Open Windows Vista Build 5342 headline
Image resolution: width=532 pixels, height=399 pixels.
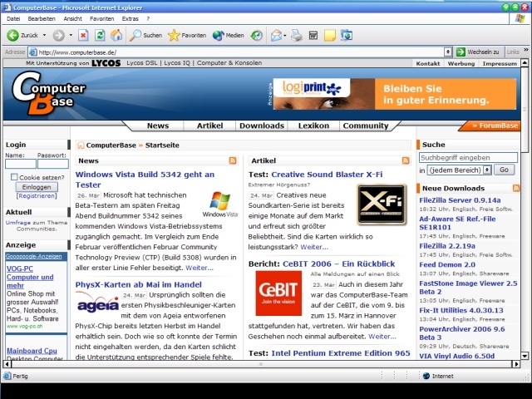tap(145, 180)
